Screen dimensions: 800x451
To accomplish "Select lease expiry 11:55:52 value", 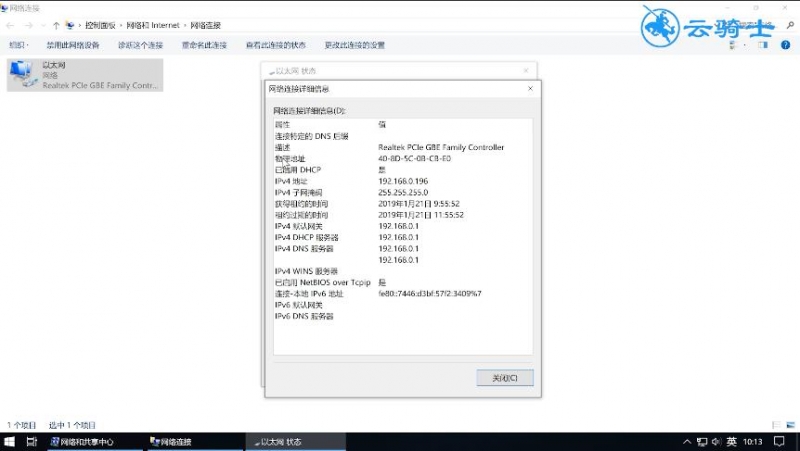I will 421,215.
